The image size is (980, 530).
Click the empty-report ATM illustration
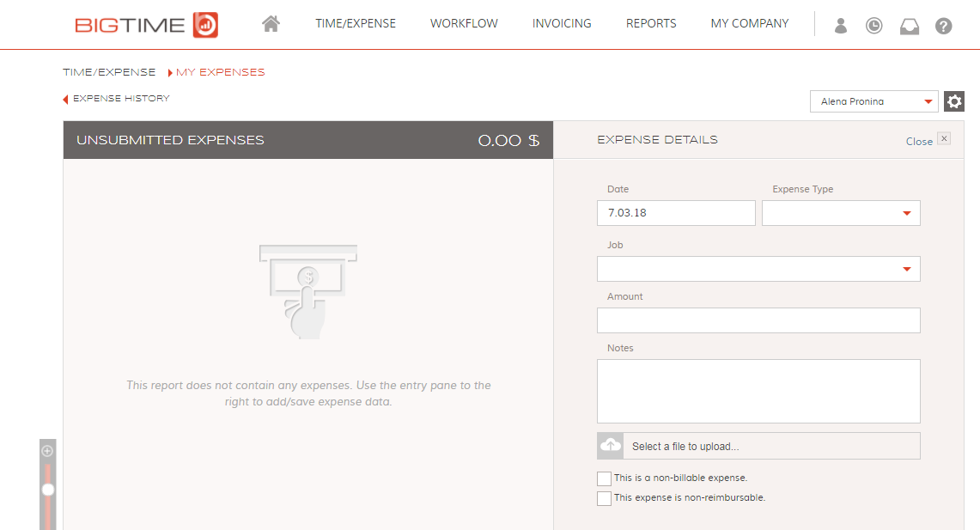tap(308, 292)
